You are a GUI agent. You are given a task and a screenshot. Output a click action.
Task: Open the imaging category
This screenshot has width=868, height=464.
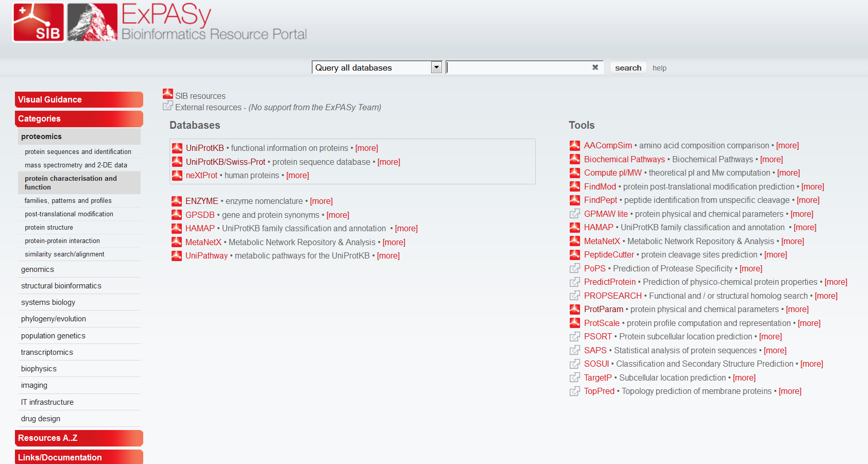79,385
